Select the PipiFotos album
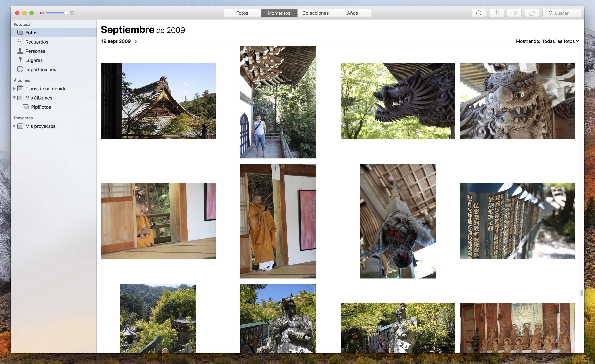 click(41, 107)
